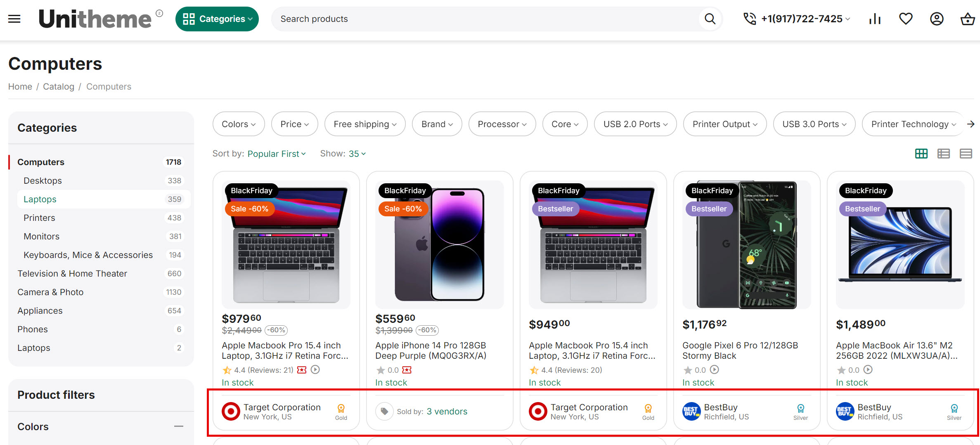Open the Sort by Popular First dropdown
The image size is (980, 445).
(x=276, y=154)
